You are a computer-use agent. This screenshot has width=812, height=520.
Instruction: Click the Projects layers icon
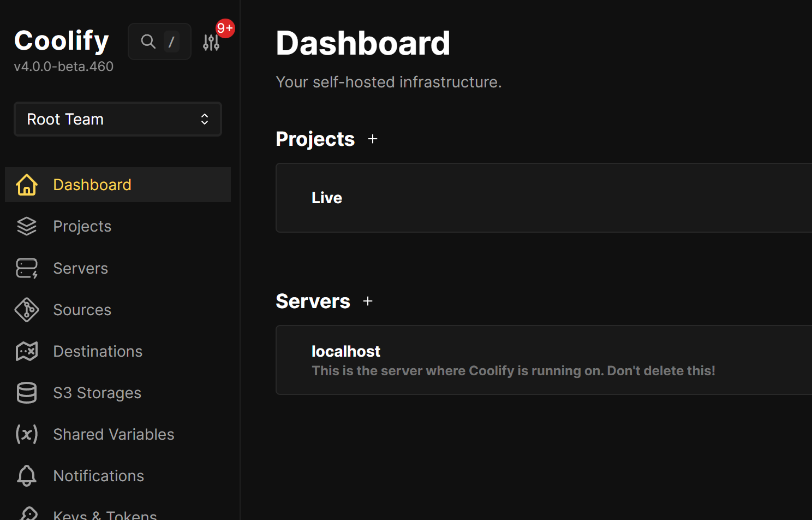pyautogui.click(x=26, y=226)
